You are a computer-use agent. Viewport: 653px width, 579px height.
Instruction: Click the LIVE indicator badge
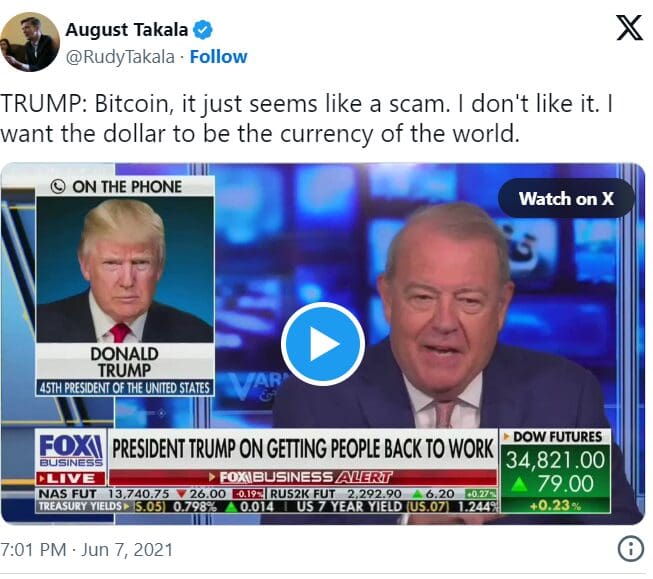point(71,478)
